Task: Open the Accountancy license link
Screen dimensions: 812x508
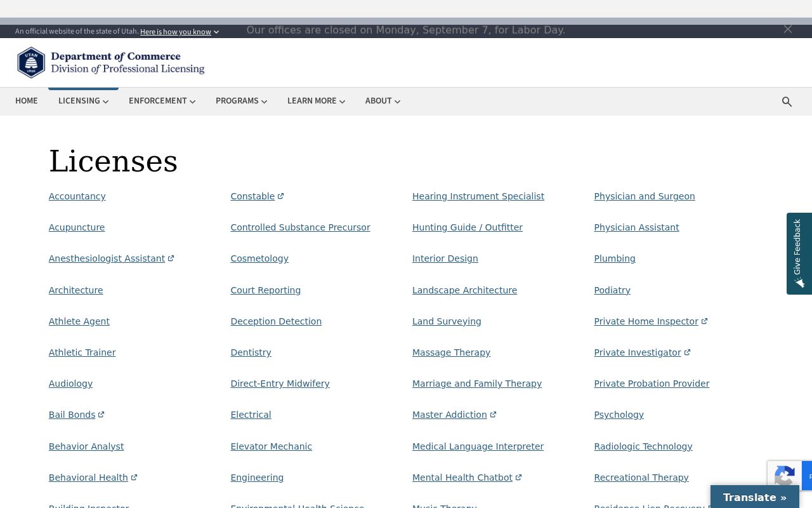Action: (77, 196)
